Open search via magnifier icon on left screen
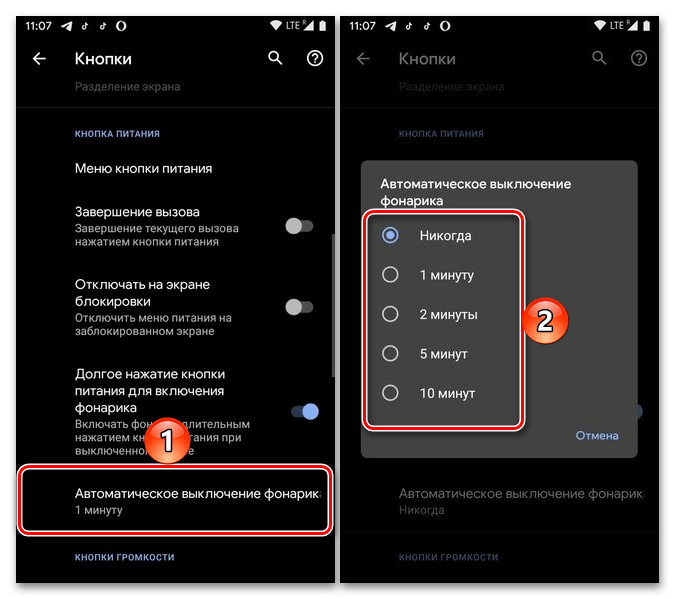 (275, 58)
